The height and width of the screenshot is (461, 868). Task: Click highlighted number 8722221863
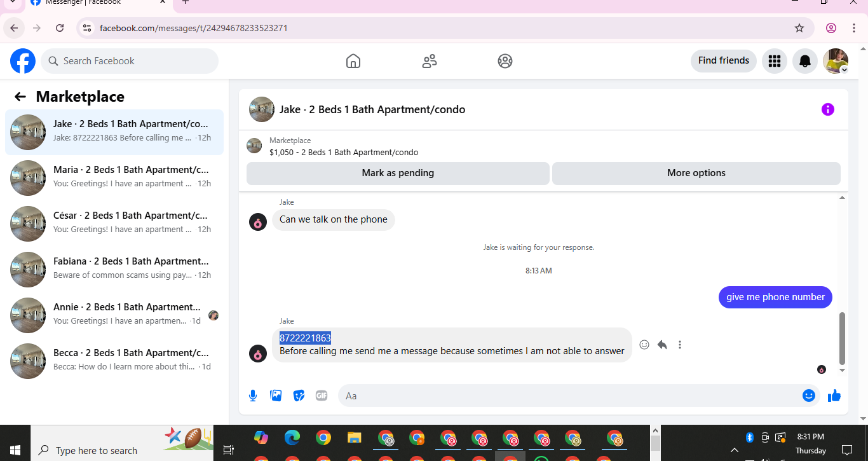coord(305,338)
